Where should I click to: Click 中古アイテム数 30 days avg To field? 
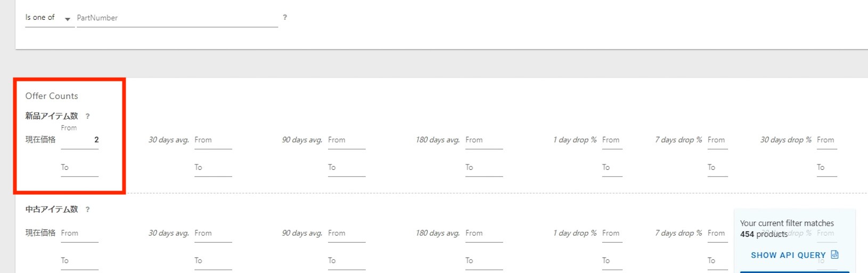[x=213, y=261]
